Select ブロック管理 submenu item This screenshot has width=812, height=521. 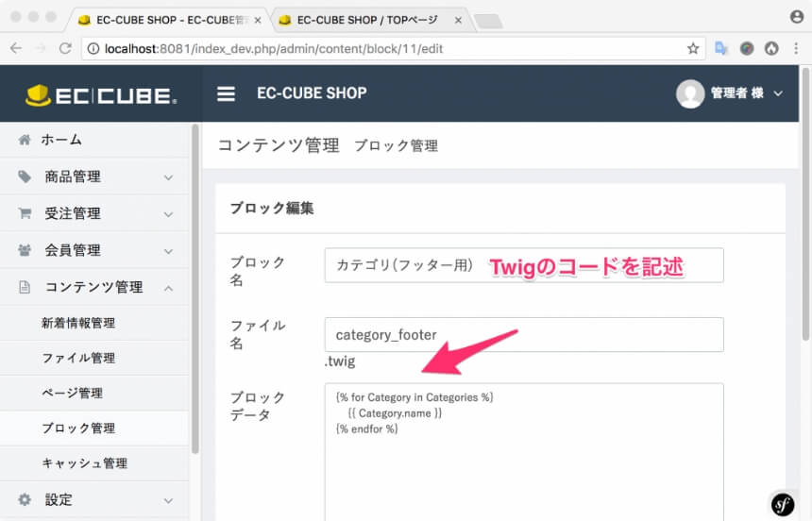click(94, 429)
